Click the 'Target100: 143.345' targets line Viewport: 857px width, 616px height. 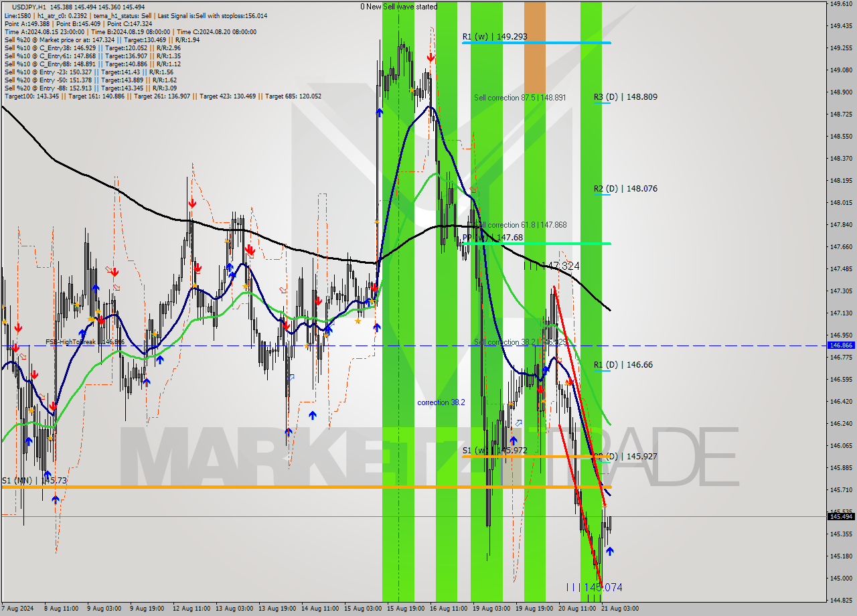163,96
